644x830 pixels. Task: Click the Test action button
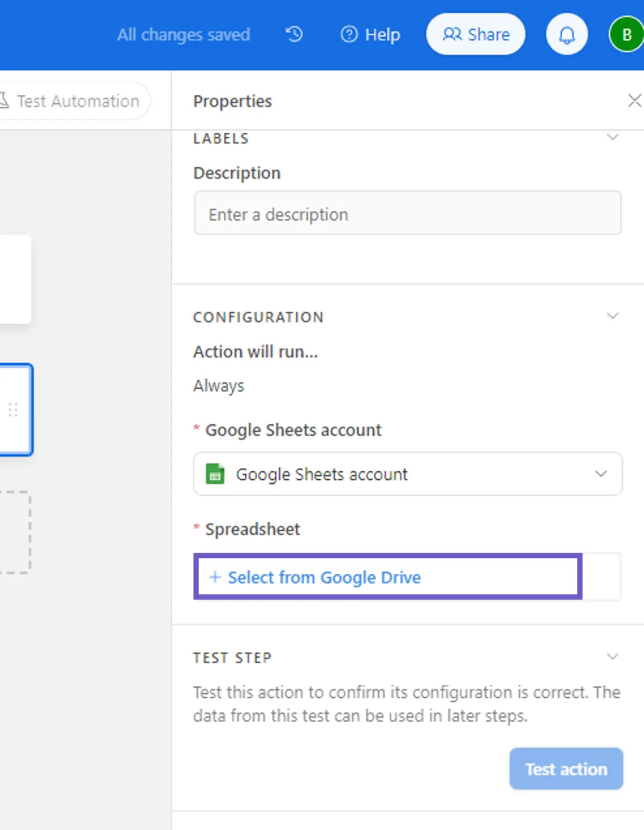coord(566,769)
